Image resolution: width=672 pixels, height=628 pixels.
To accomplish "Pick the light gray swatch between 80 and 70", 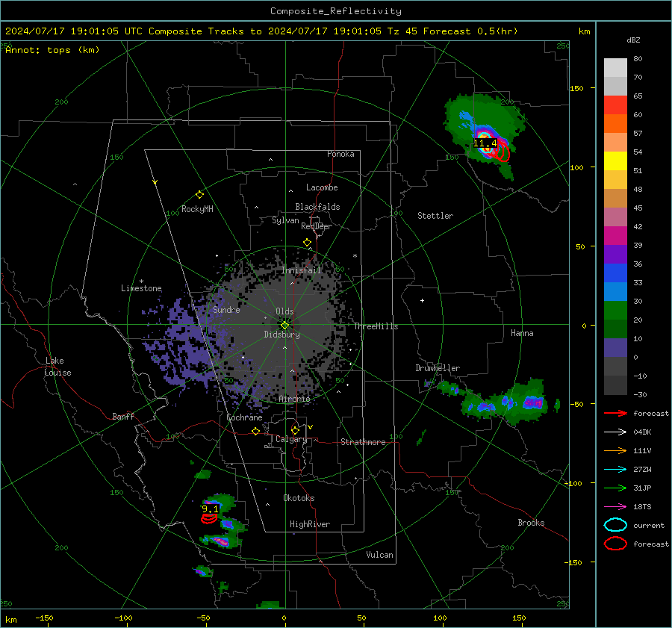I will pos(615,68).
